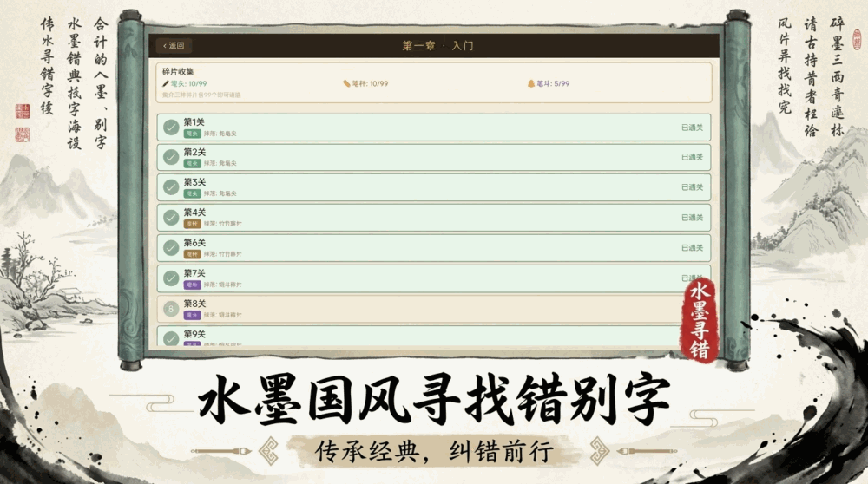The height and width of the screenshot is (484, 868).
Task: Click the 已通关 status of 第6关
Action: (x=692, y=248)
